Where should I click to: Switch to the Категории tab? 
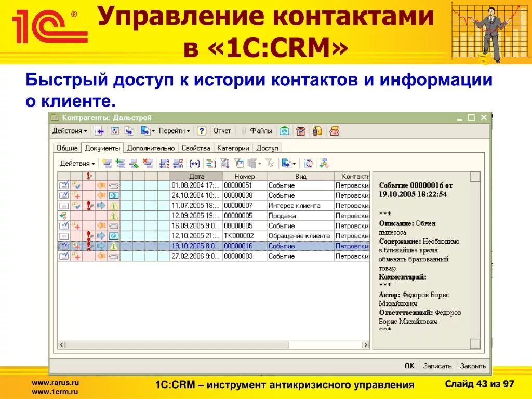point(233,148)
